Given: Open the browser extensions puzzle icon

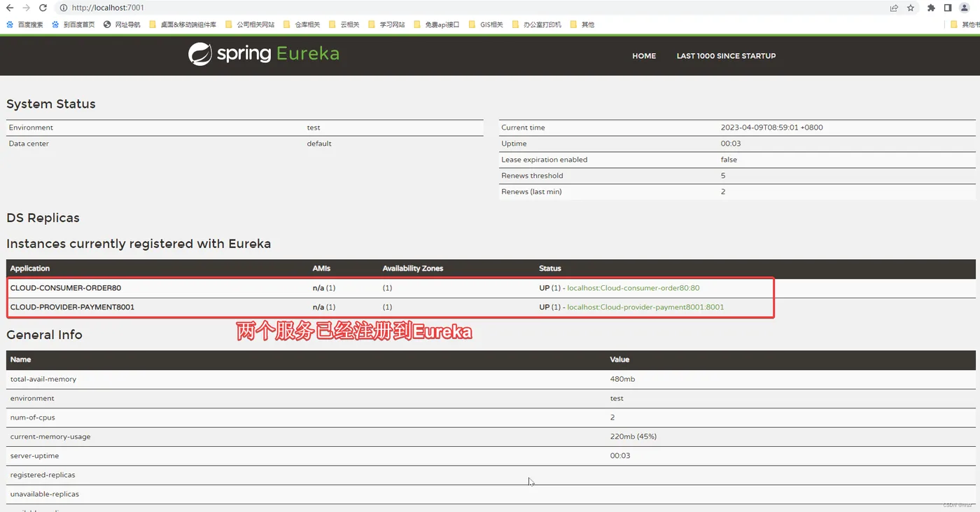Looking at the screenshot, I should click(931, 8).
